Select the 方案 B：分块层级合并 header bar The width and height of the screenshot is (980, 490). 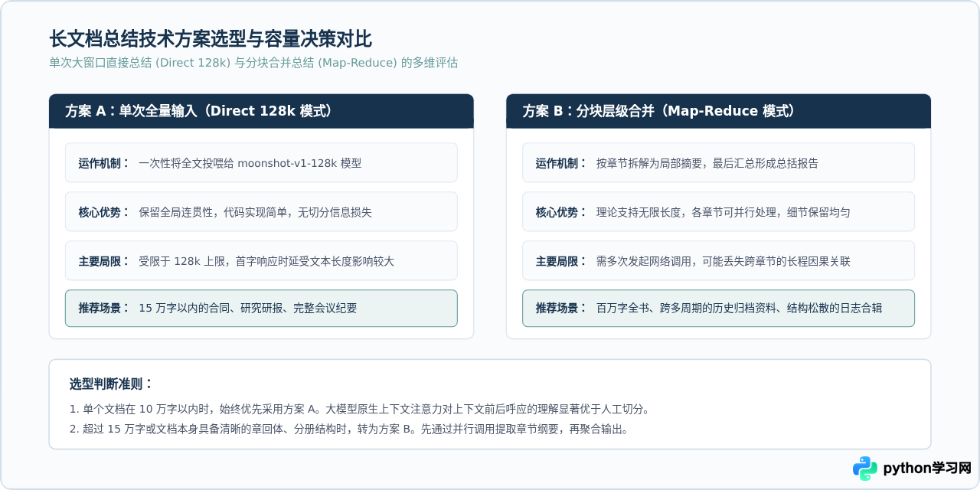(x=718, y=111)
